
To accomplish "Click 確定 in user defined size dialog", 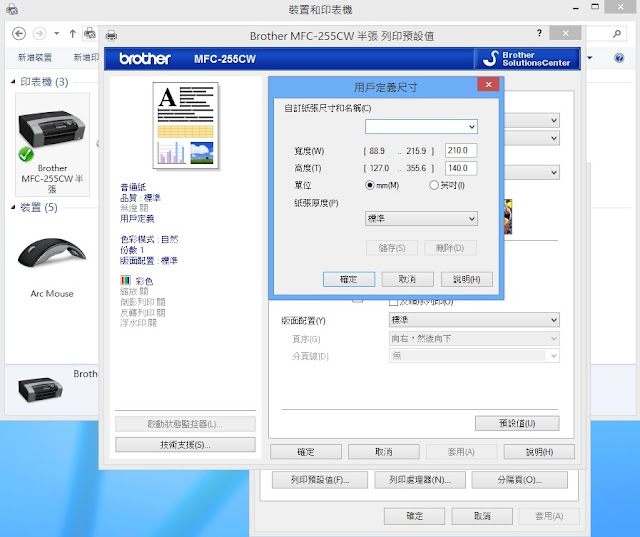I will click(349, 279).
